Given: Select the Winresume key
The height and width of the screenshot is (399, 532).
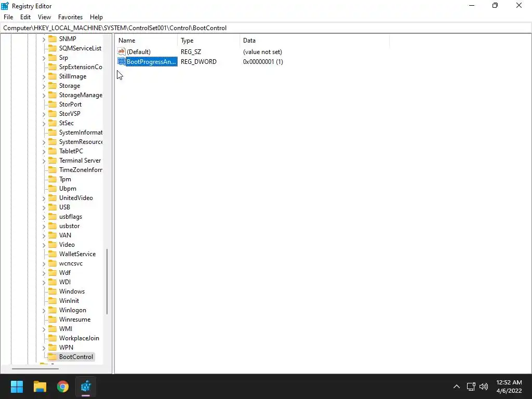Looking at the screenshot, I should tap(75, 320).
